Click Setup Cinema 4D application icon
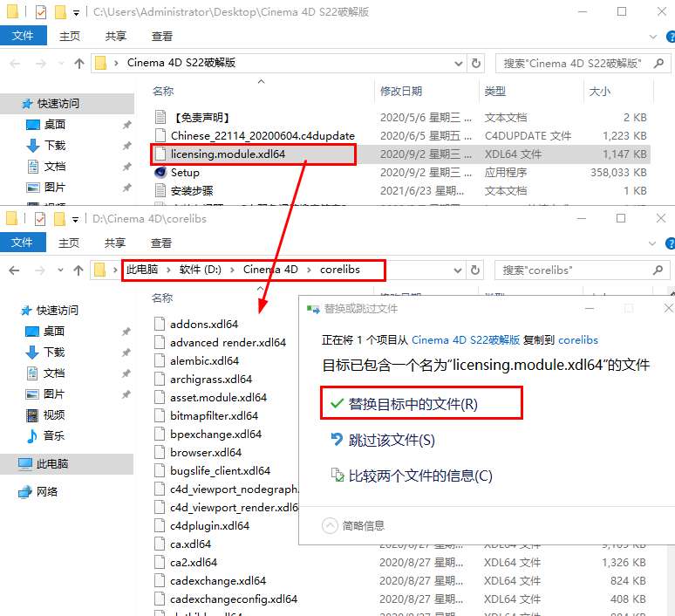Screen dimensions: 675x616 pos(160,172)
